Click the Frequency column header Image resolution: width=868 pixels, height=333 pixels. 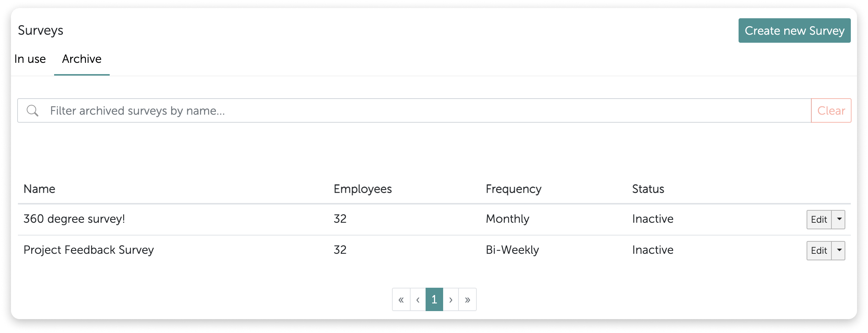[513, 189]
